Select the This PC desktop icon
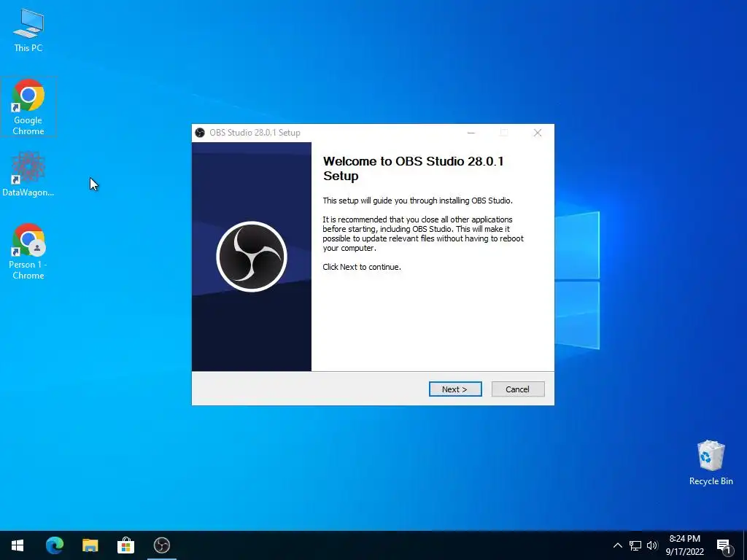 point(28,31)
